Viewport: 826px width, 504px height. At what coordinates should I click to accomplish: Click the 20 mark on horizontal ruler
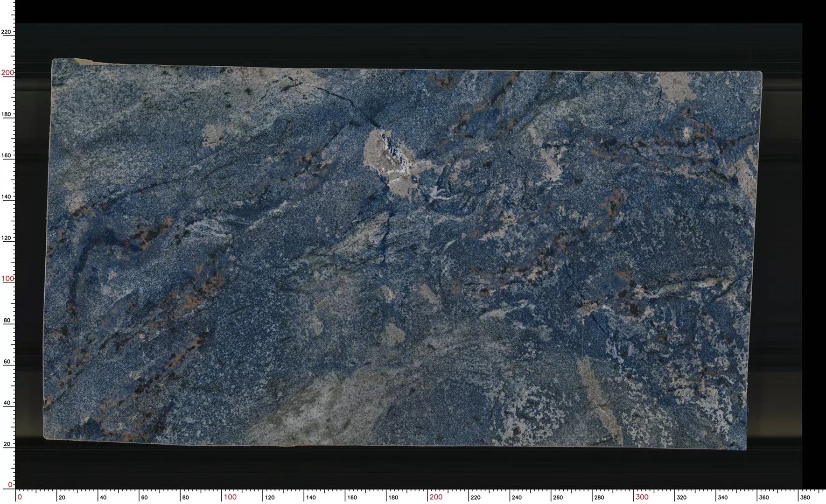coord(62,497)
